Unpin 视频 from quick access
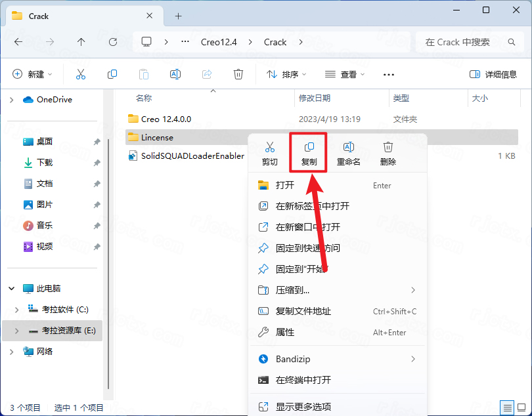 (x=97, y=247)
